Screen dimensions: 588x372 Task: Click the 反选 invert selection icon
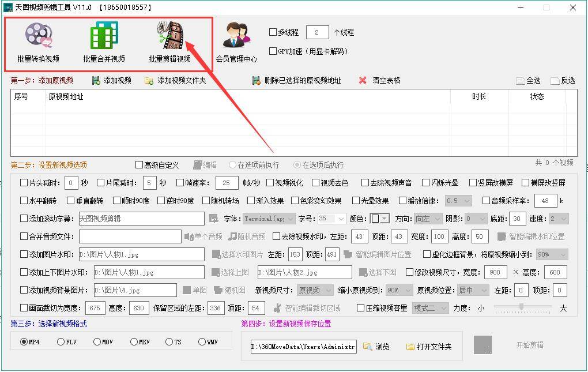pyautogui.click(x=555, y=81)
